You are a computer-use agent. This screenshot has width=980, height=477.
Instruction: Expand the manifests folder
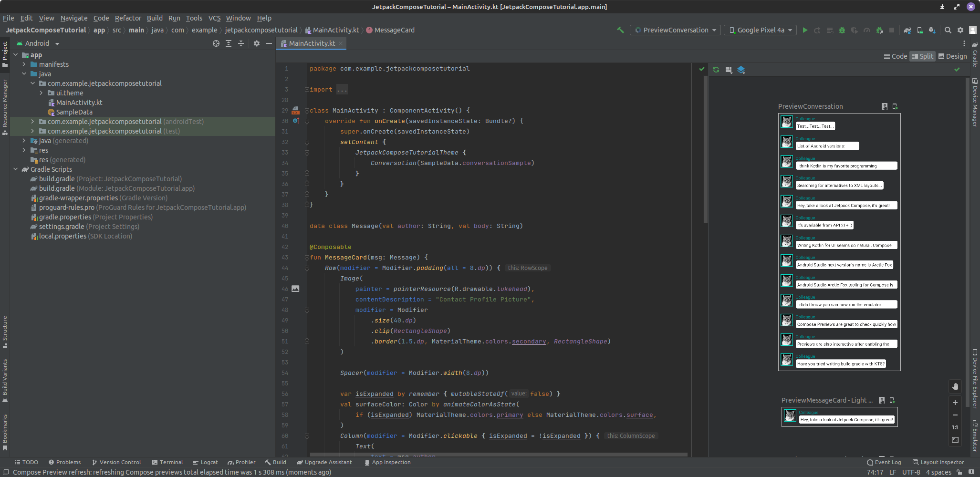[24, 64]
